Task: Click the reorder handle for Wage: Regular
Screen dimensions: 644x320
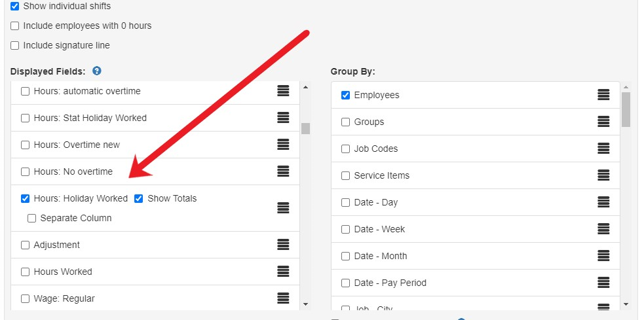Action: (x=283, y=298)
